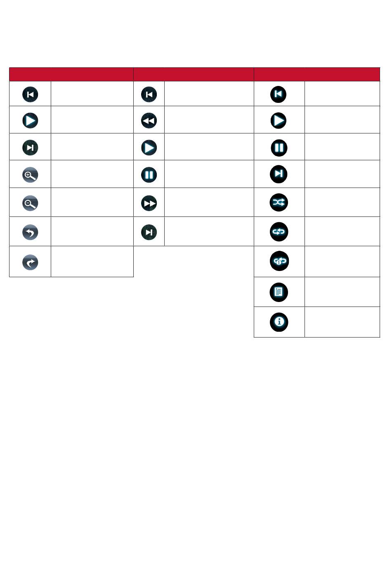Toggle the repeat all loop icon

click(x=279, y=232)
